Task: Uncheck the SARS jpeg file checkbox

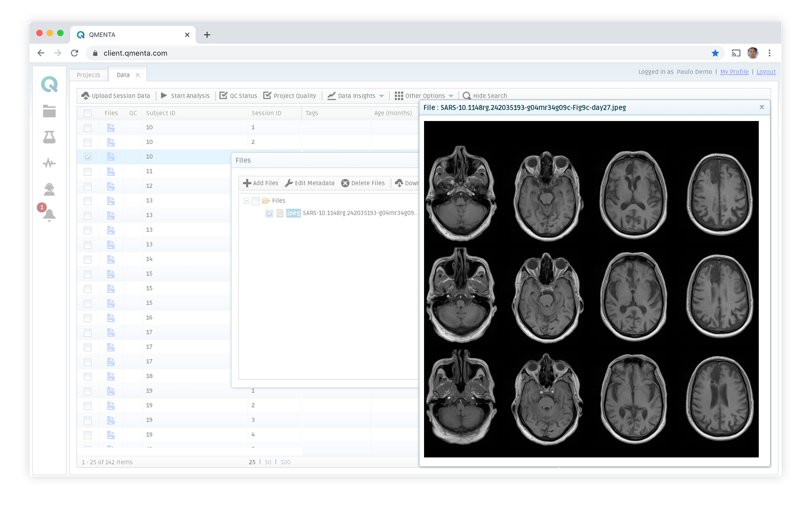Action: 269,213
